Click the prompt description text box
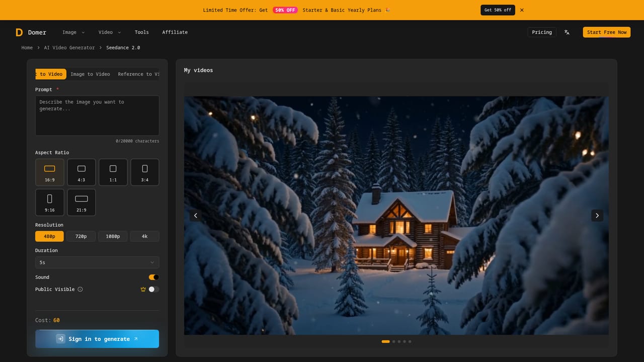Image resolution: width=644 pixels, height=362 pixels. (97, 116)
